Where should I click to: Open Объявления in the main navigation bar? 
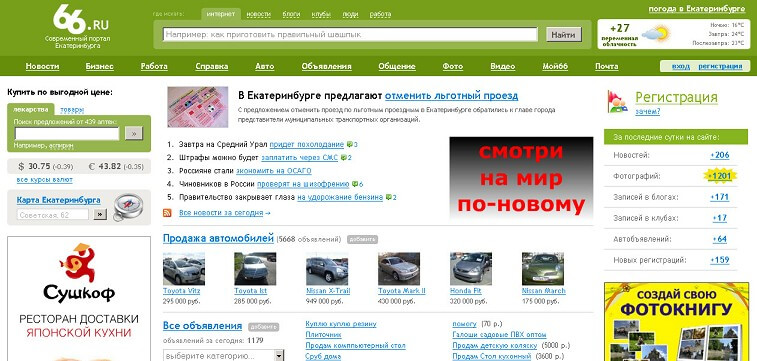[x=326, y=67]
